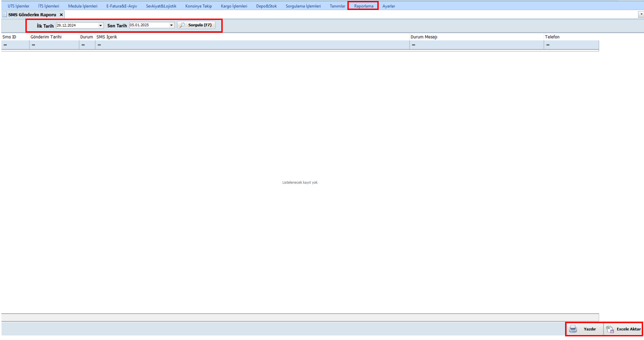This screenshot has width=644, height=340.
Task: Open the Medula İşlemleri menu
Action: [83, 6]
